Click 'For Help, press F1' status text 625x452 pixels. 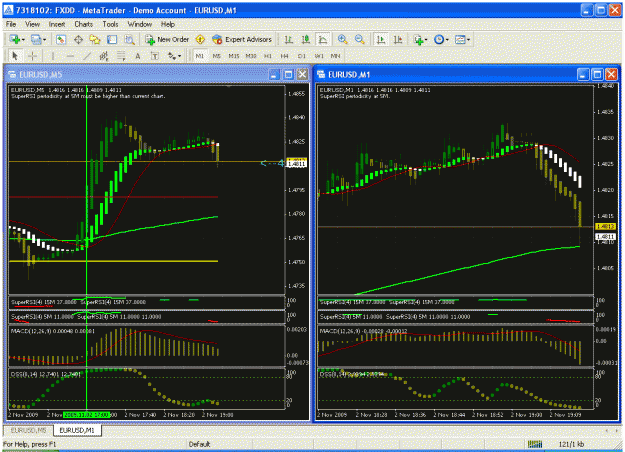click(29, 444)
